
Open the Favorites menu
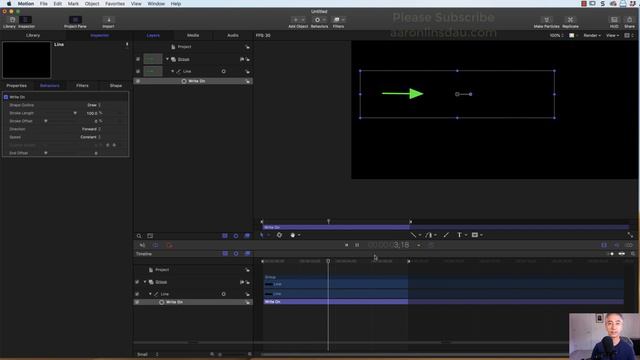[115, 4]
